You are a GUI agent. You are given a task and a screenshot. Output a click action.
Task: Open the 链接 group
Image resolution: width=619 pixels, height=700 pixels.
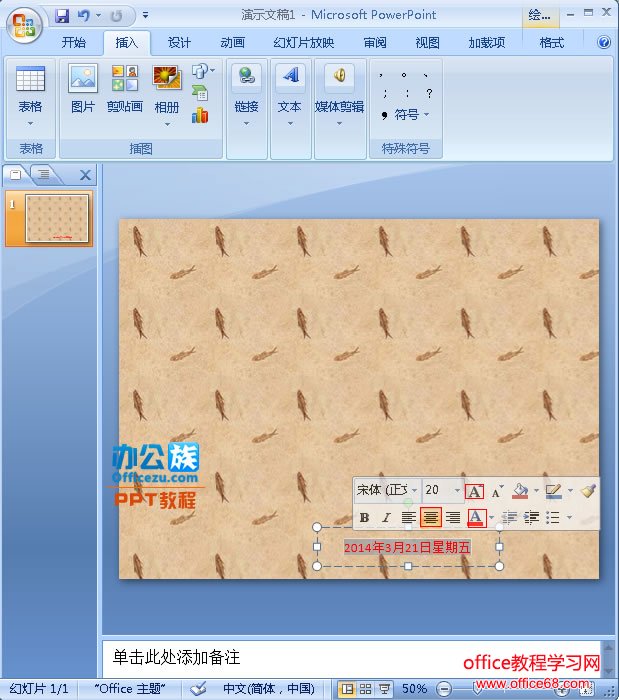point(246,96)
